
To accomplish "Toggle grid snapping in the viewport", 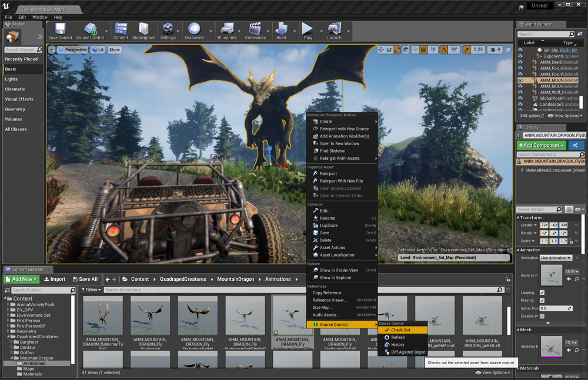I will click(423, 49).
